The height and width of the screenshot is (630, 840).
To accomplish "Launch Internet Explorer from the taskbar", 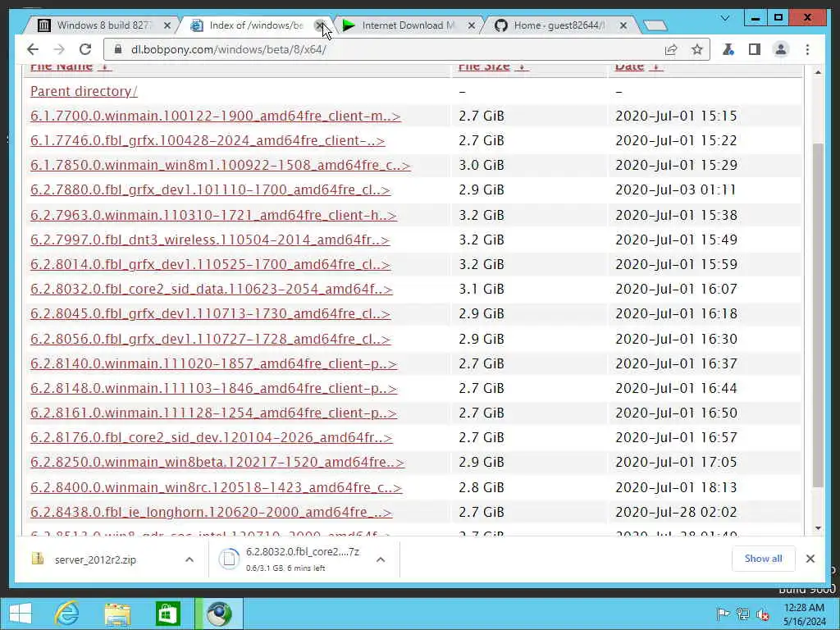I will (66, 614).
